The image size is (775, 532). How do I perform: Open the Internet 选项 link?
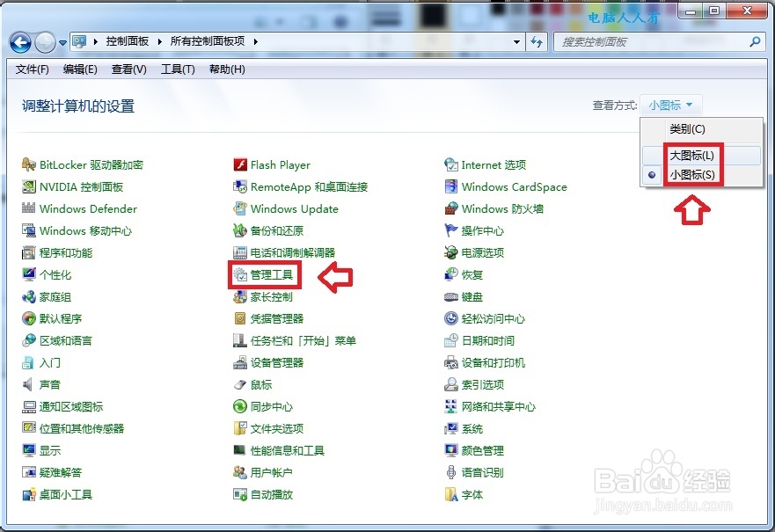point(494,164)
